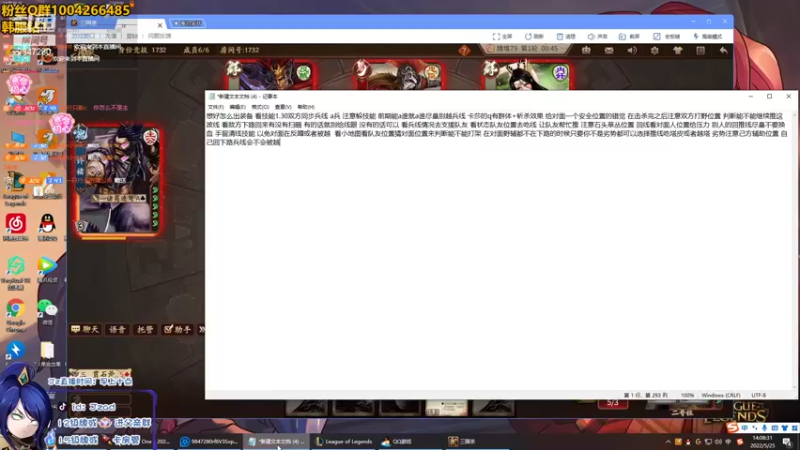This screenshot has width=800, height=450.
Task: Select the right female general portrait
Action: click(x=527, y=75)
